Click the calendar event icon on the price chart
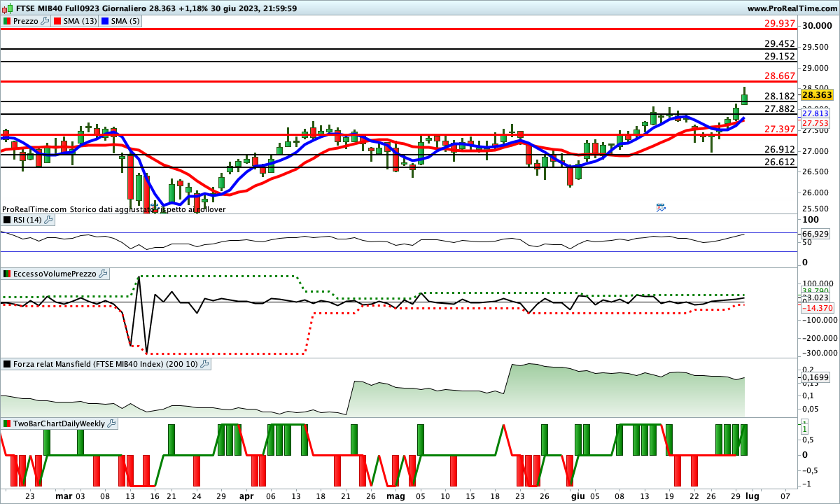Screen dimensions: 840x504 click(661, 207)
